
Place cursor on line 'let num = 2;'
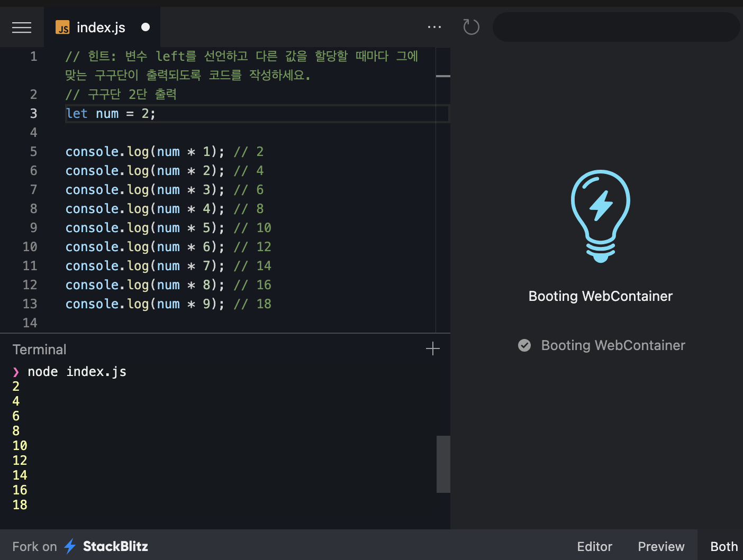click(x=111, y=114)
